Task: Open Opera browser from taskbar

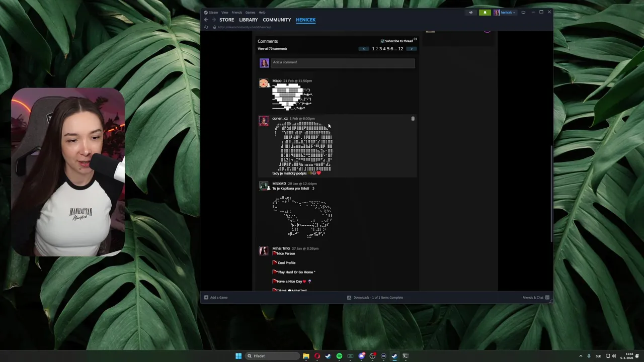Action: [317, 356]
